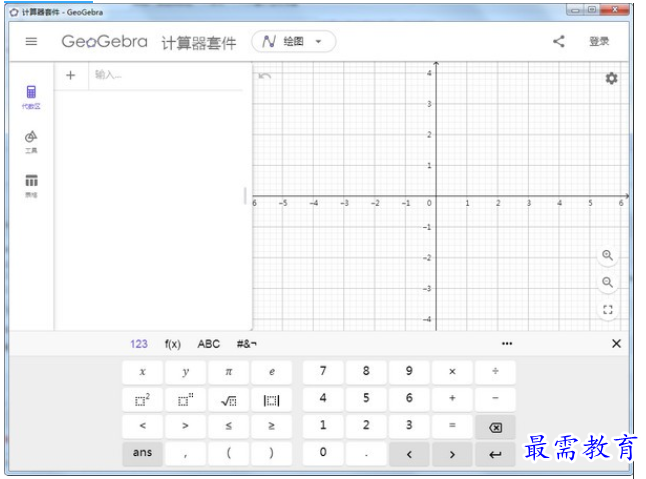Tap the less-than-or-equal key
The height and width of the screenshot is (479, 646).
pyautogui.click(x=229, y=426)
